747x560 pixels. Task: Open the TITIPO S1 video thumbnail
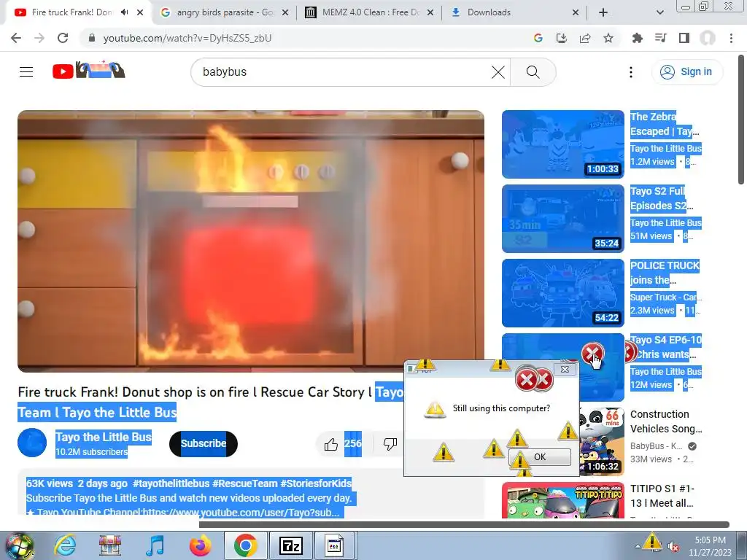pyautogui.click(x=563, y=500)
